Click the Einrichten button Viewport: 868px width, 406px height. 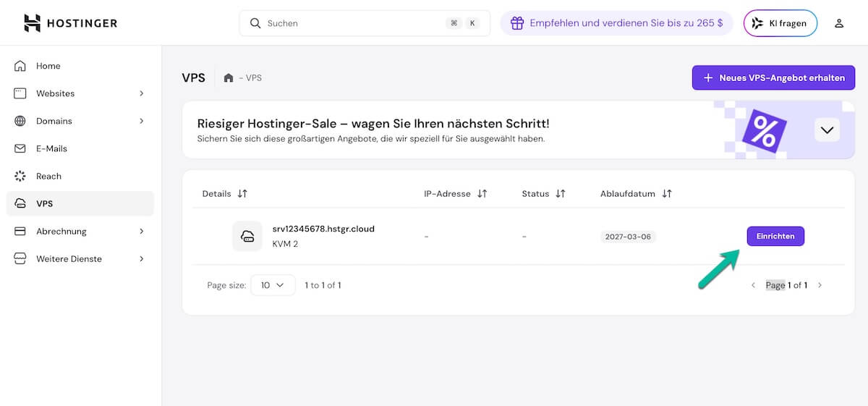pyautogui.click(x=775, y=236)
